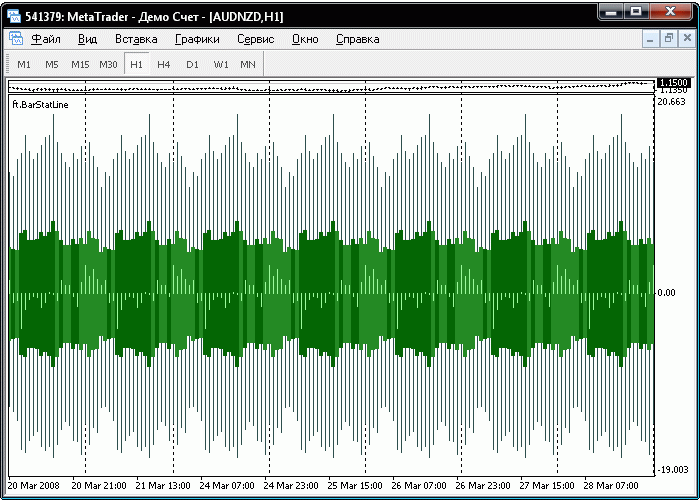Click the 24 Mar 07:00 time label
This screenshot has height=500, width=700.
tap(227, 485)
